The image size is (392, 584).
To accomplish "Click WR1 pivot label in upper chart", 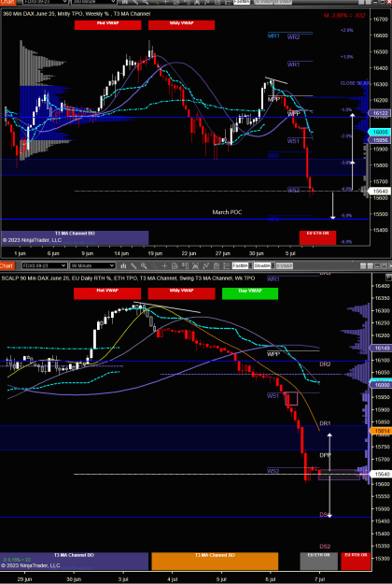I will pyautogui.click(x=293, y=64).
